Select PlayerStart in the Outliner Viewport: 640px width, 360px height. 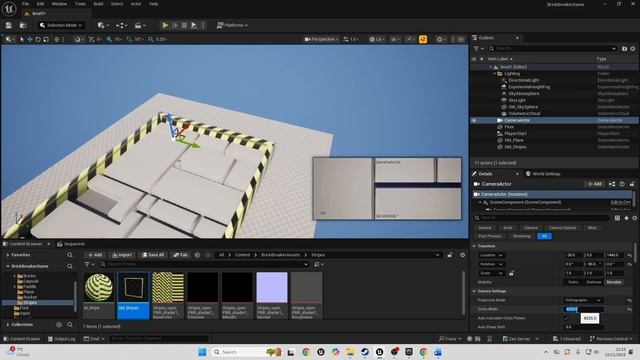516,133
